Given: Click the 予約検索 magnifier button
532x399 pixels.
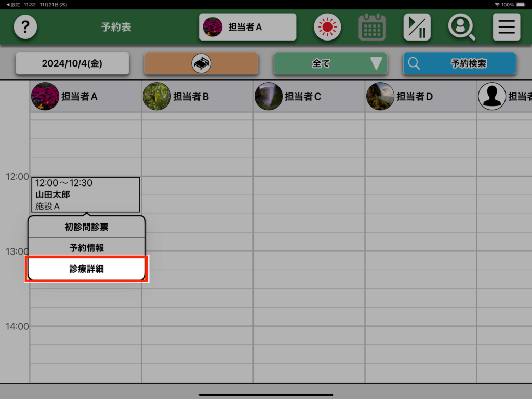Looking at the screenshot, I should point(459,63).
